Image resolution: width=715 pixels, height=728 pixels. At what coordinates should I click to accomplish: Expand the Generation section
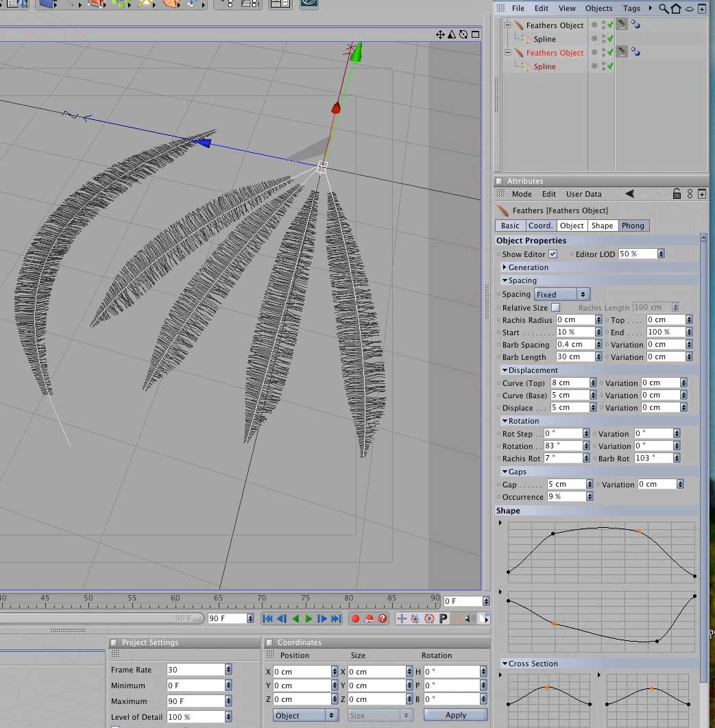tap(505, 267)
